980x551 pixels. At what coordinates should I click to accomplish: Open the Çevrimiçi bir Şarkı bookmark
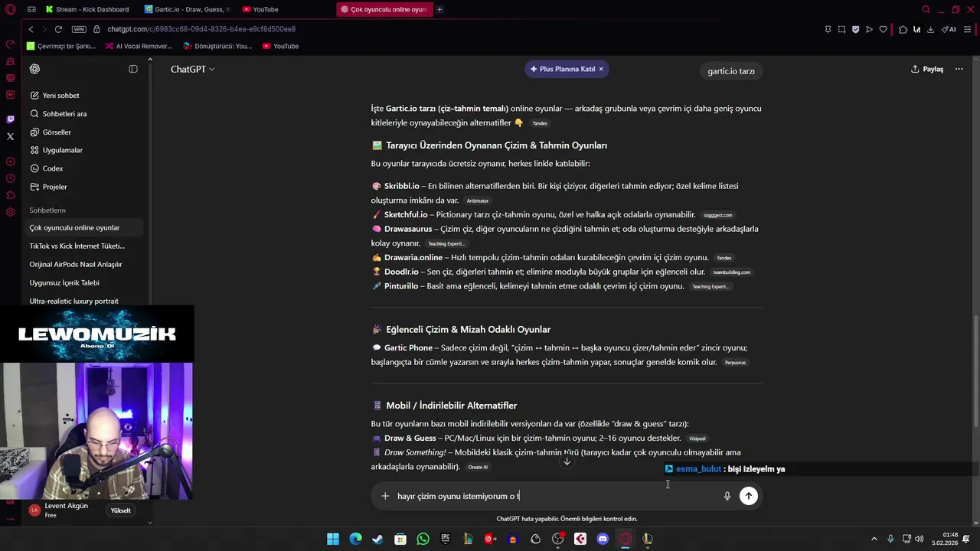61,46
